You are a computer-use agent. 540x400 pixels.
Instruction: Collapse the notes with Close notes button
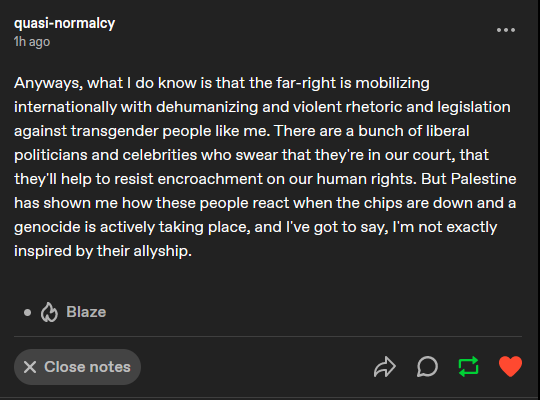click(77, 367)
